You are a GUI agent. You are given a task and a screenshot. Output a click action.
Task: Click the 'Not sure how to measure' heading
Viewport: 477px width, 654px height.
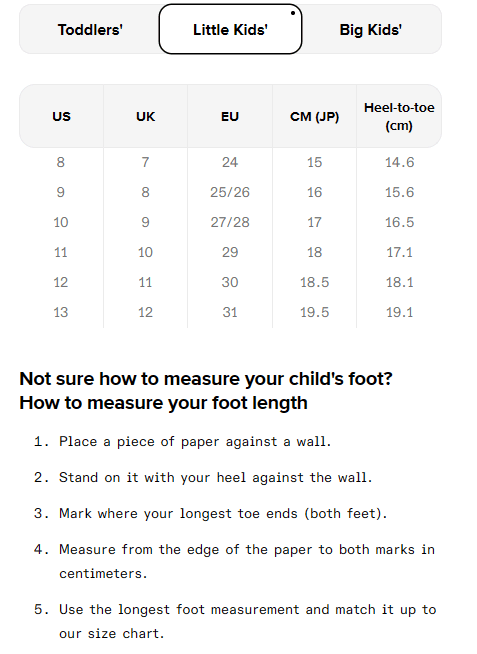tap(206, 379)
